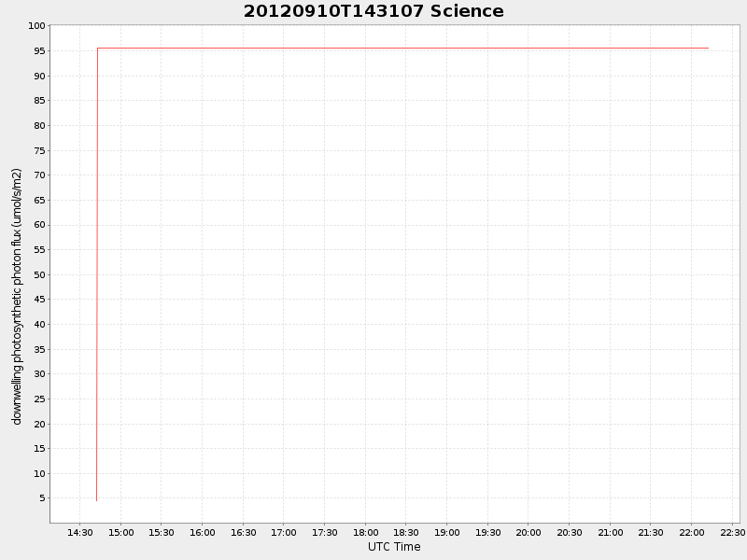Click the 100 y-axis tick label
Image resolution: width=747 pixels, height=560 pixels.
tap(36, 26)
